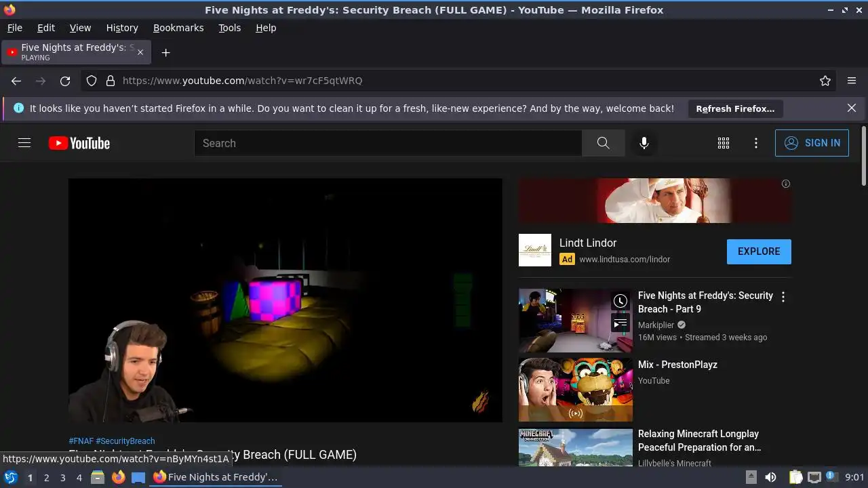
Task: Open tracking protection shield icon
Action: [x=92, y=81]
